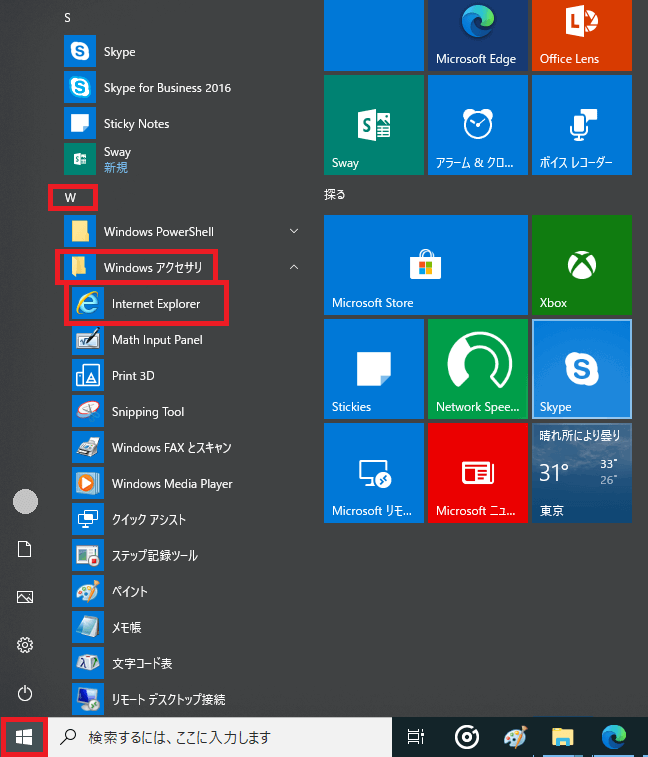
Task: Open the ボイス レコーダー tile
Action: [x=582, y=125]
